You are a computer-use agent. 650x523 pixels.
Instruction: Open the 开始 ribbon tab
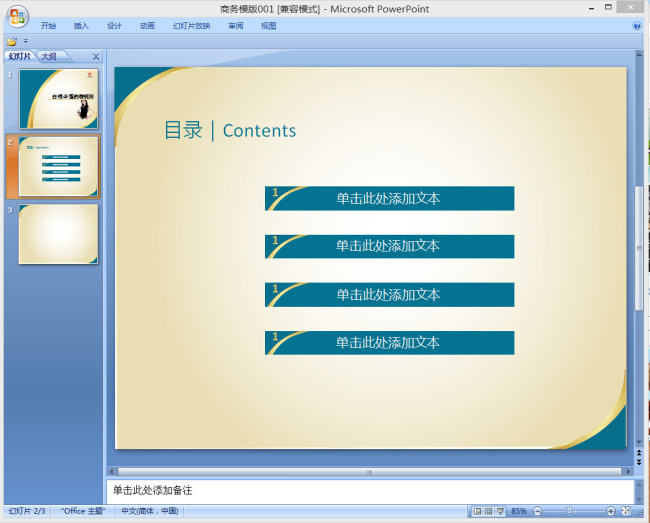tap(48, 26)
